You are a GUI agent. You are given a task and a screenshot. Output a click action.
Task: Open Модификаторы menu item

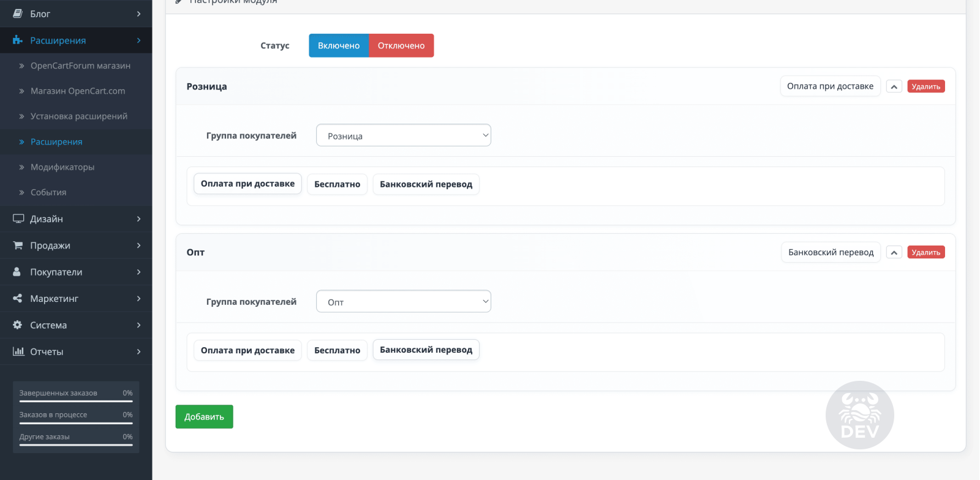point(76,167)
